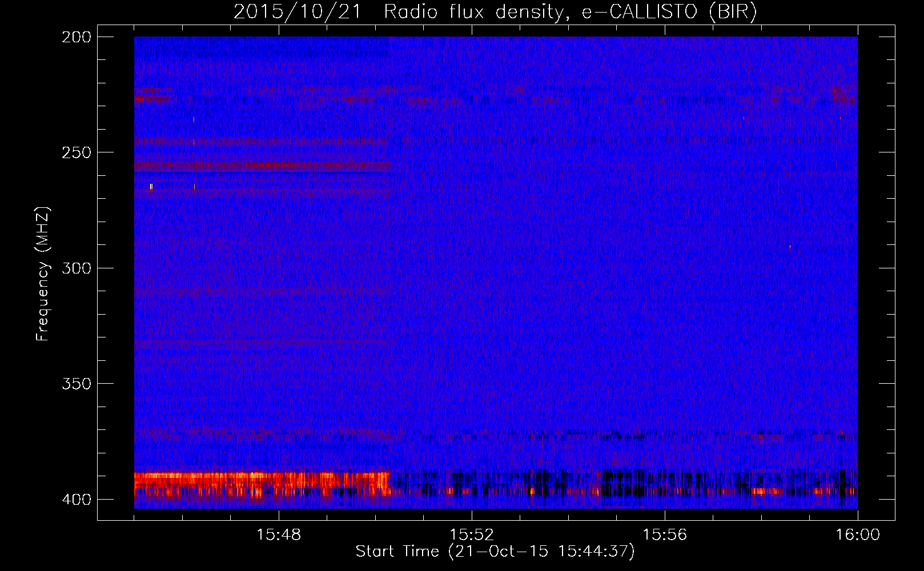Screen dimensions: 924x571
Task: Click the 15:56 time tick label
Action: 665,535
